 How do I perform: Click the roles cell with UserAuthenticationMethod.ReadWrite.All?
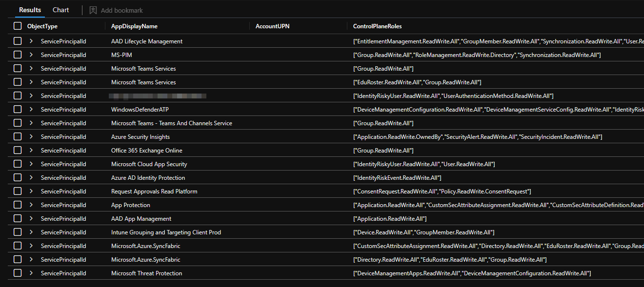[453, 96]
